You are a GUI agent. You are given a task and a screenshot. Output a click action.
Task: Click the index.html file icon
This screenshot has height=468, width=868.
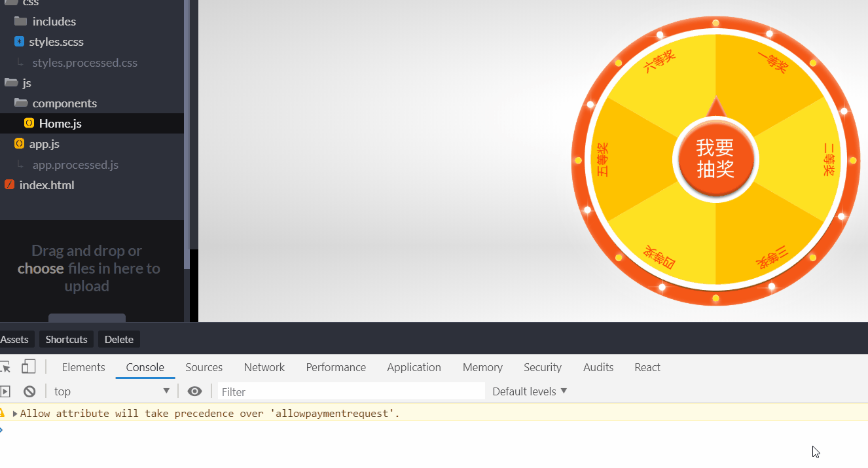tap(9, 185)
